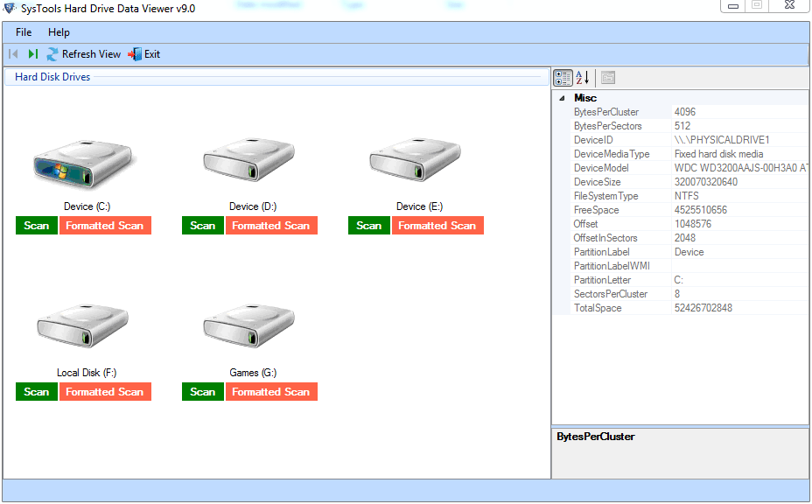
Task: Click the Property Pages icon
Action: click(x=608, y=78)
